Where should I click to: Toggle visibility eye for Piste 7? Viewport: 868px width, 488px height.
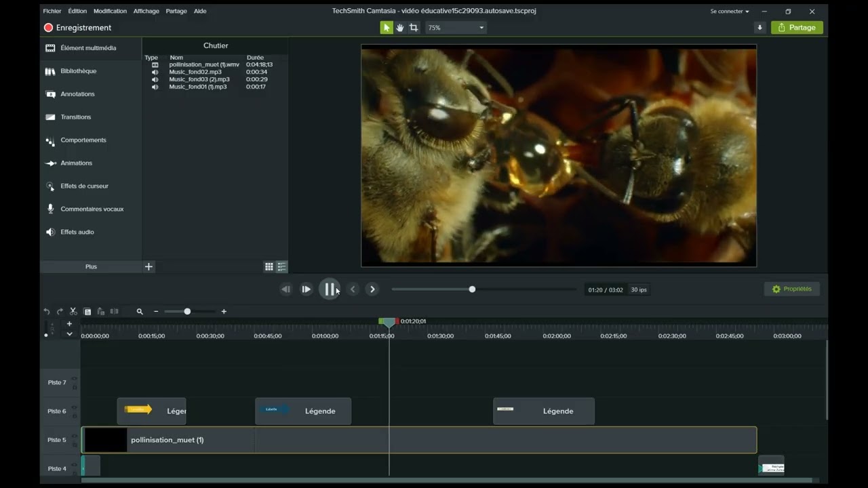(x=75, y=379)
